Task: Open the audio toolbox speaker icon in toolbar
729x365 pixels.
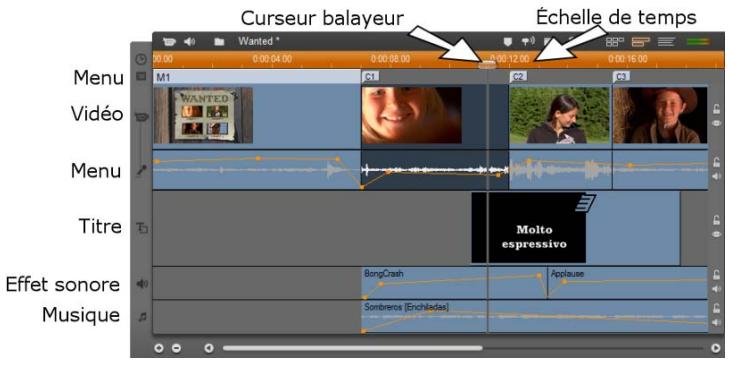Action: point(189,42)
